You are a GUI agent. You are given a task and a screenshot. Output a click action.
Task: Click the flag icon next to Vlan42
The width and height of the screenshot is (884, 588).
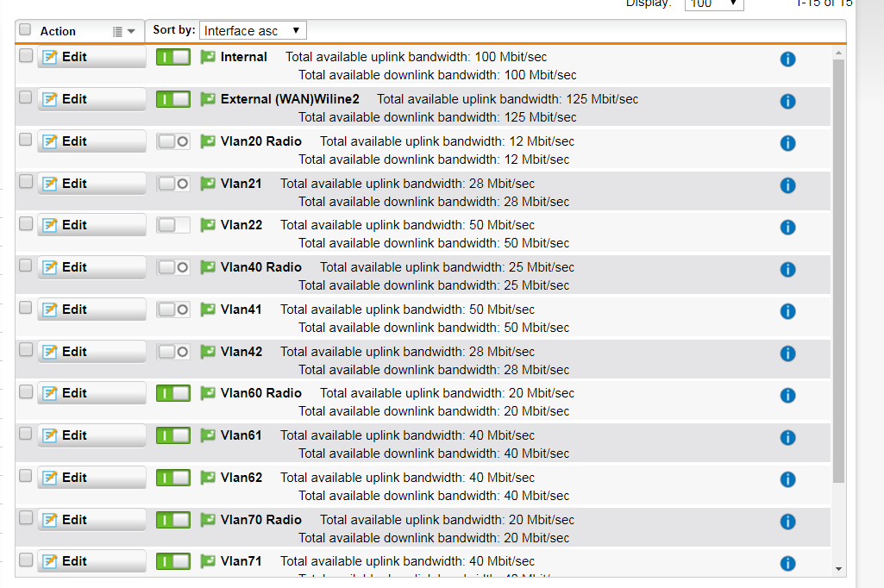[208, 351]
